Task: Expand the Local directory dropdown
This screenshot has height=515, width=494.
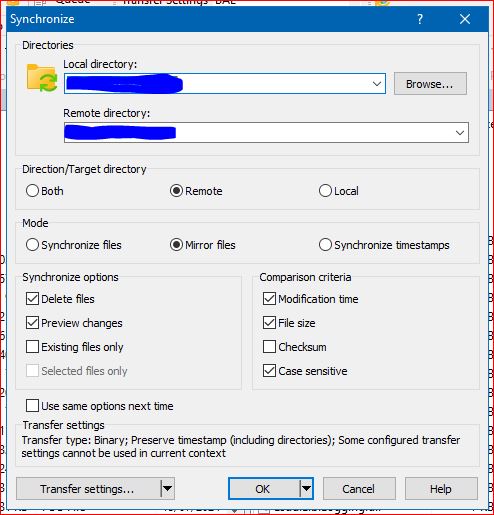Action: click(377, 84)
